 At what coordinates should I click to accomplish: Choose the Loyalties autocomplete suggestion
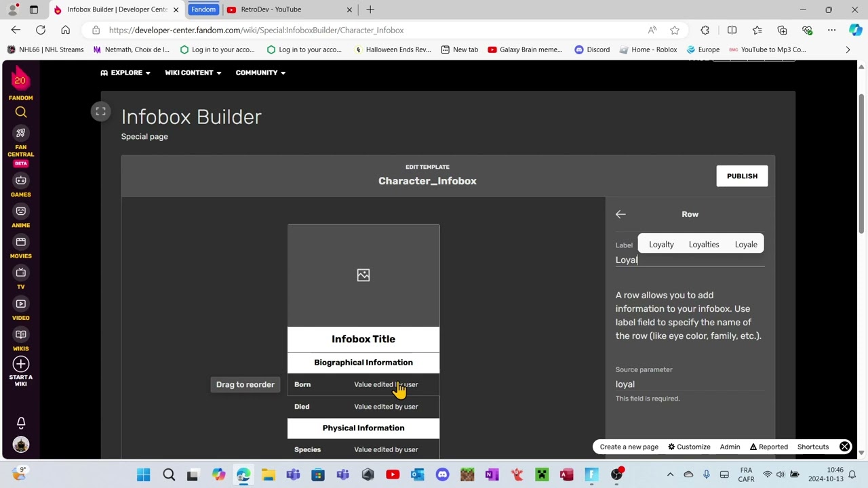[x=704, y=245]
